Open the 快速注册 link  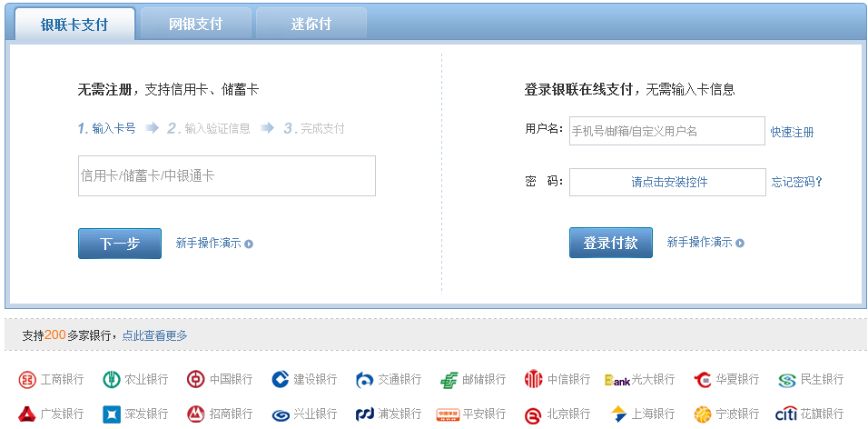[x=792, y=133]
